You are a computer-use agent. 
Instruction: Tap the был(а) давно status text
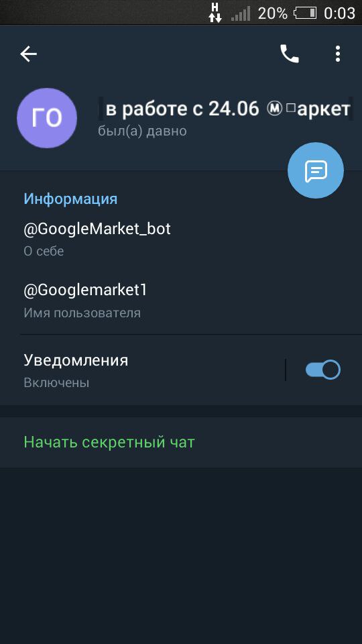[x=142, y=131]
